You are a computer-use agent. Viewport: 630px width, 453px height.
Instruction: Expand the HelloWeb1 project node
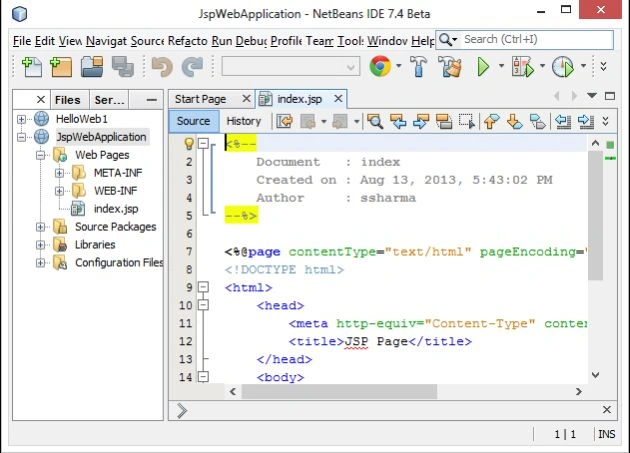(21, 119)
